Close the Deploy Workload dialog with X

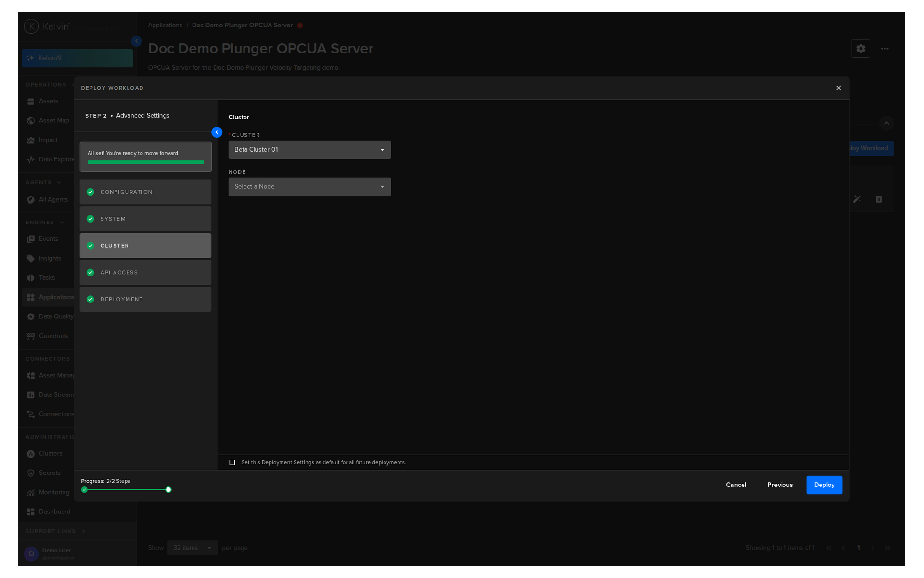pos(838,88)
